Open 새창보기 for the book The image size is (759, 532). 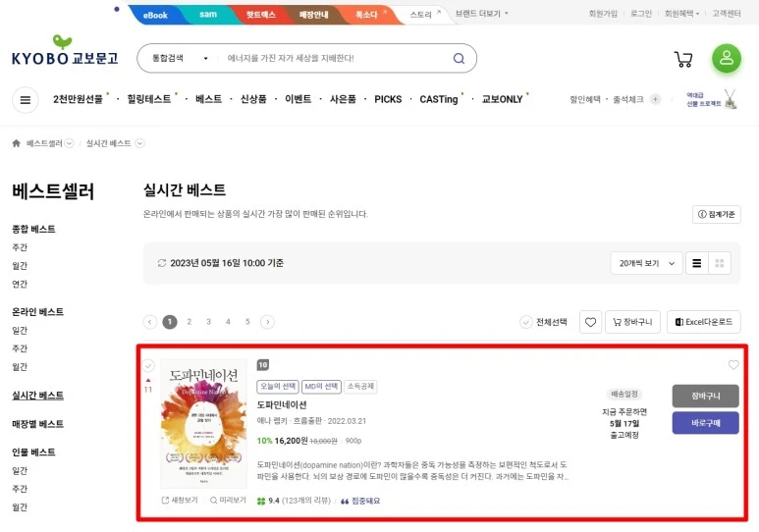(x=180, y=500)
